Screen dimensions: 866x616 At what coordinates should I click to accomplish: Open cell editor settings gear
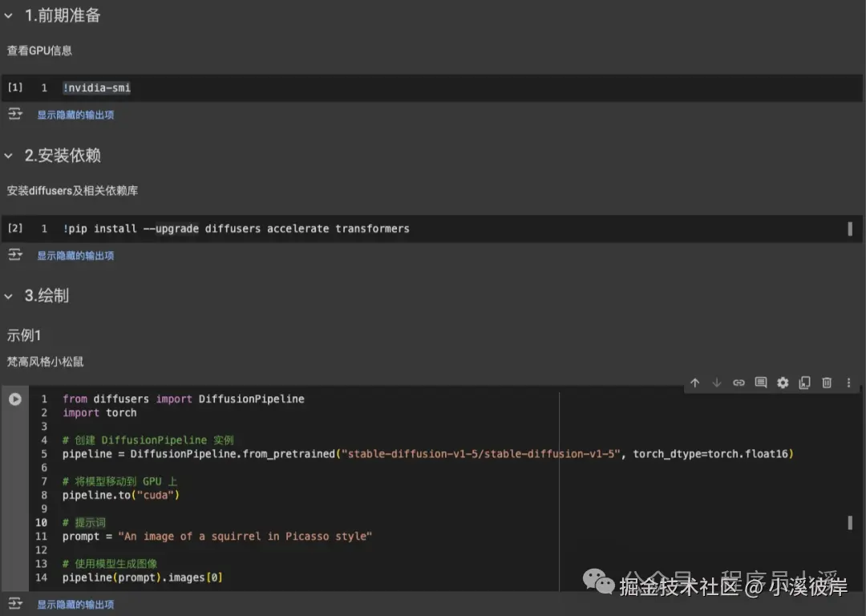tap(783, 383)
